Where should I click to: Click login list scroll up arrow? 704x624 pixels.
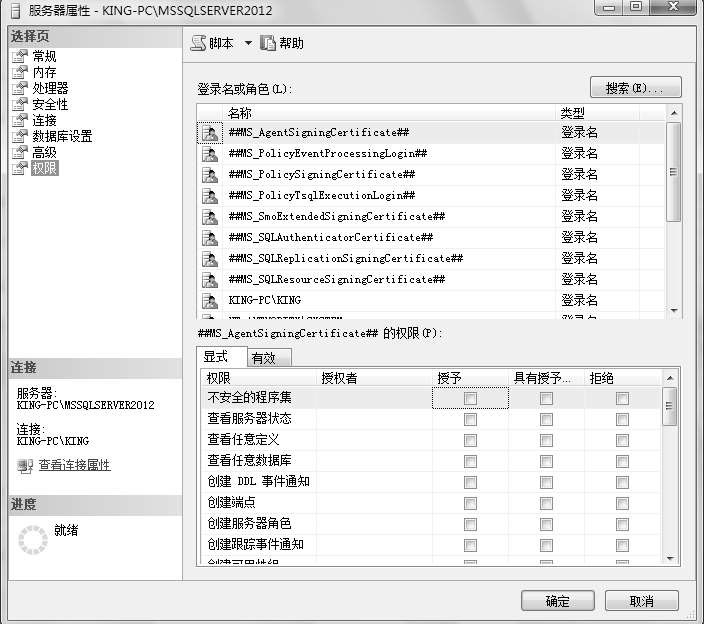[673, 113]
